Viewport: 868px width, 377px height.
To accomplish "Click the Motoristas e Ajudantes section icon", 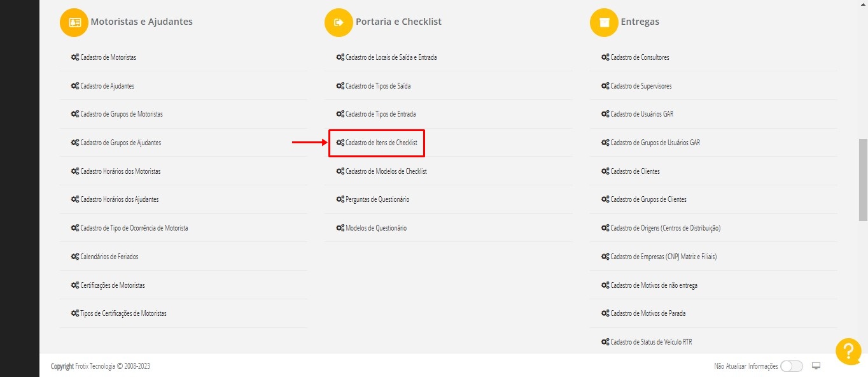I will [x=74, y=22].
